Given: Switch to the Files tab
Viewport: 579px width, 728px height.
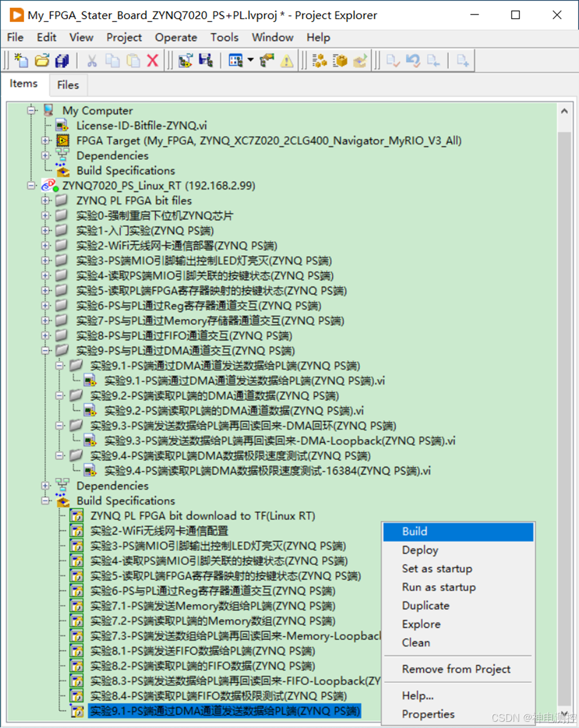Looking at the screenshot, I should tap(68, 85).
